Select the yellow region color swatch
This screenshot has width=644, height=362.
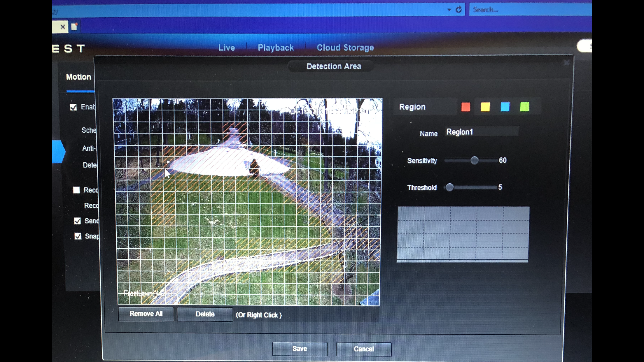[485, 107]
